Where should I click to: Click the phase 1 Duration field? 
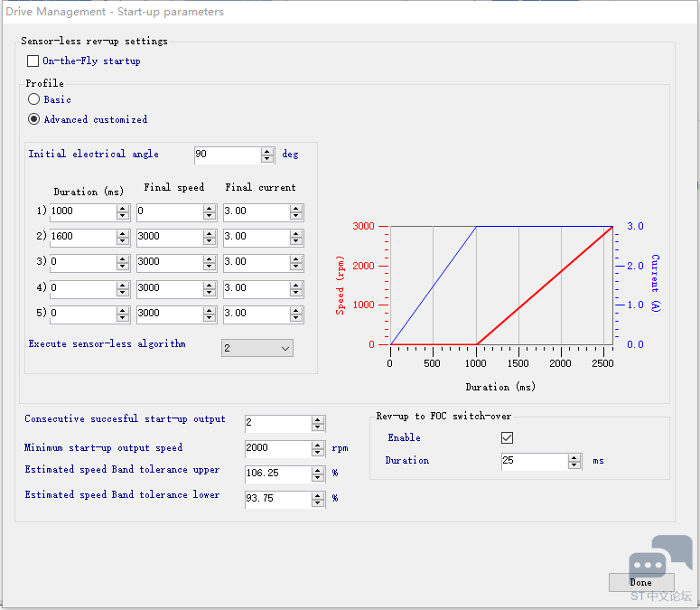click(x=82, y=212)
